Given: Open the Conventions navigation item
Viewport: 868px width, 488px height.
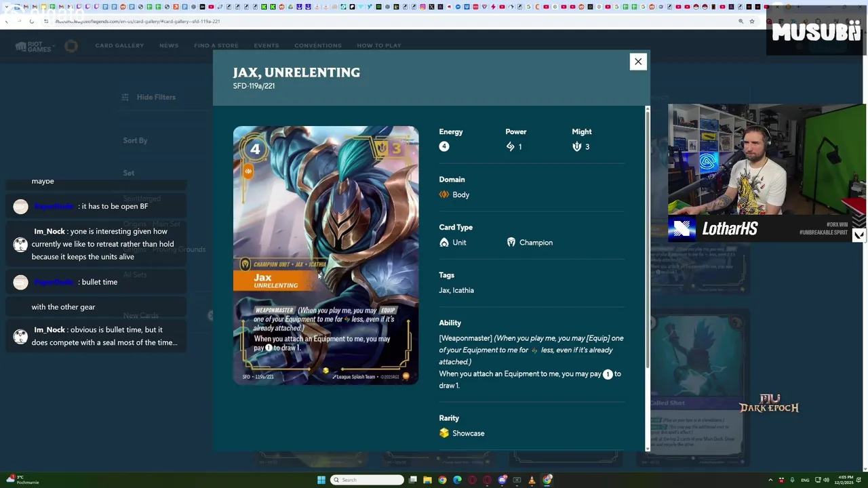Looking at the screenshot, I should pyautogui.click(x=317, y=45).
